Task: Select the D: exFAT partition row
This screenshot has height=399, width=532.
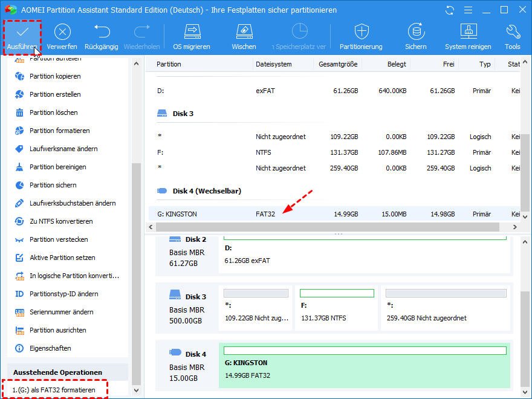Action: click(x=334, y=91)
